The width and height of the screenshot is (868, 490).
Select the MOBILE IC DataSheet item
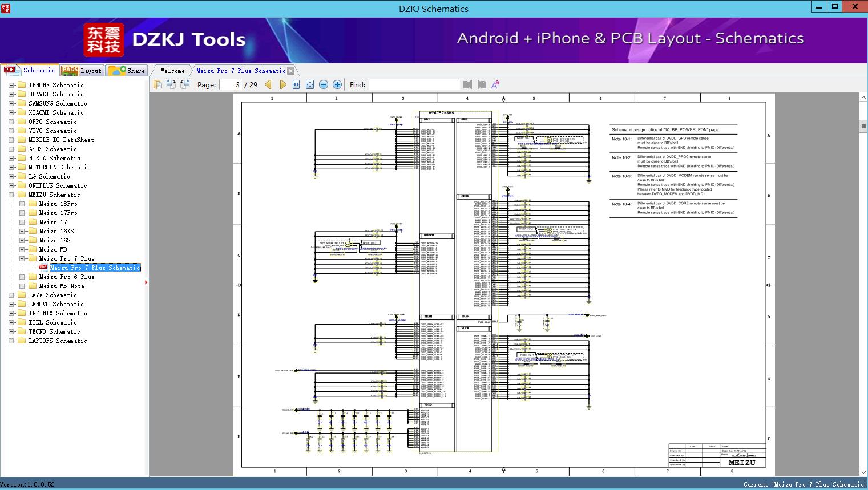pyautogui.click(x=61, y=140)
